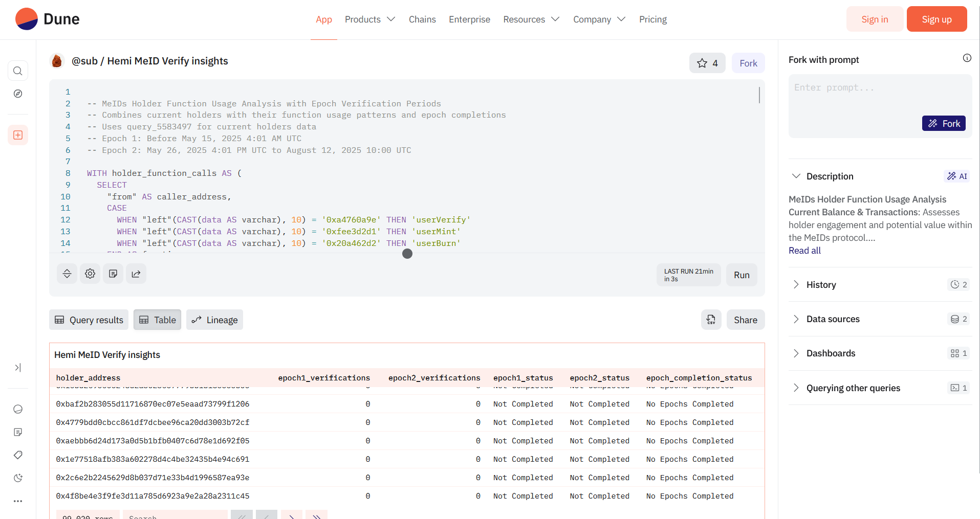Click the note icon in the editor toolbar
This screenshot has width=980, height=519.
pos(113,274)
